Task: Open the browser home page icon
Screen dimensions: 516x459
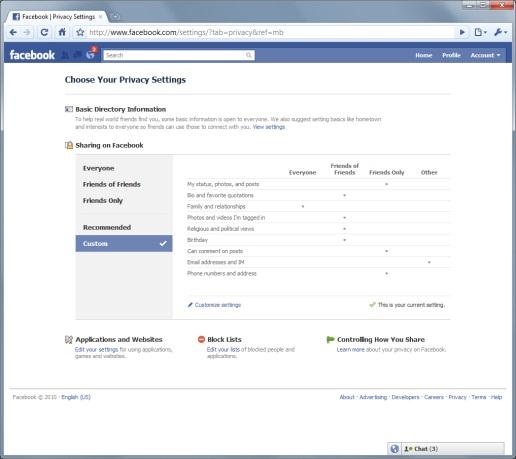Action: tap(62, 32)
